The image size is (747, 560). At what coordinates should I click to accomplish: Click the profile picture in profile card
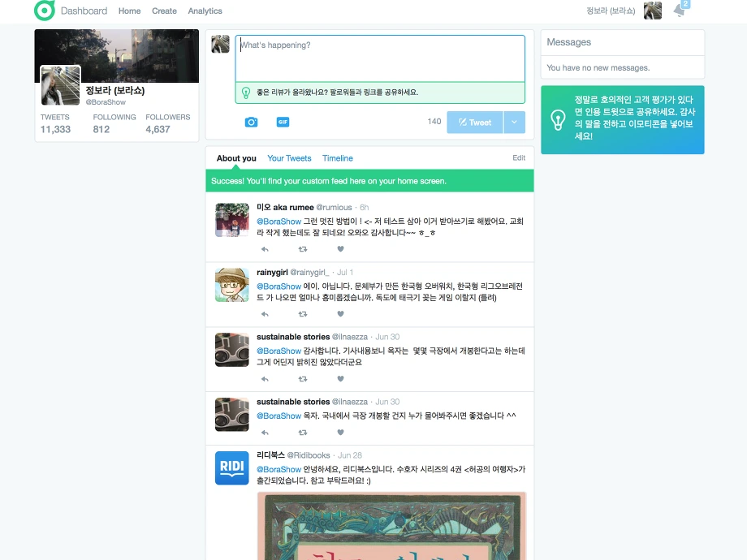(x=61, y=86)
